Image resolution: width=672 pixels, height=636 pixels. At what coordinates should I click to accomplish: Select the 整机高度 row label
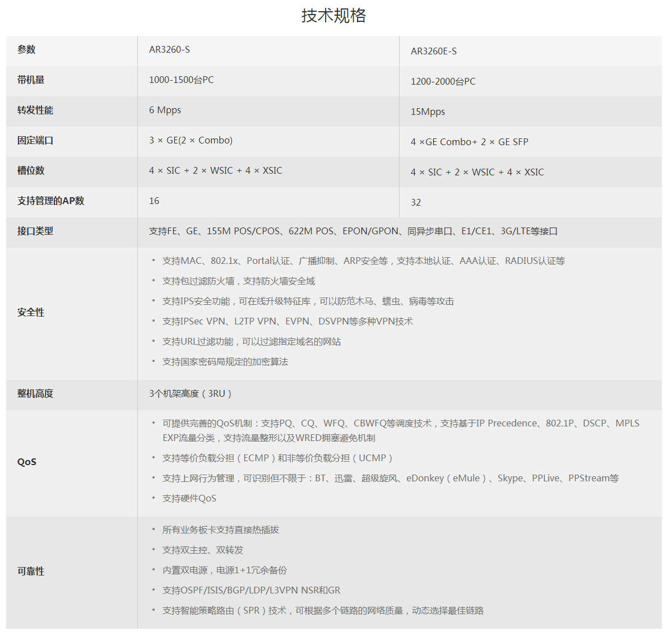click(x=35, y=394)
